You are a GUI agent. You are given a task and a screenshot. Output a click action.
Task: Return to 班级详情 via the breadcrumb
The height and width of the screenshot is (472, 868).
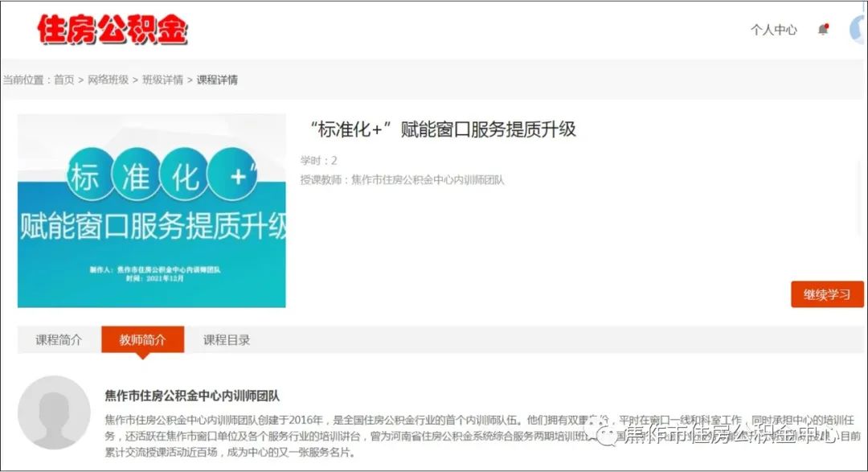click(162, 80)
